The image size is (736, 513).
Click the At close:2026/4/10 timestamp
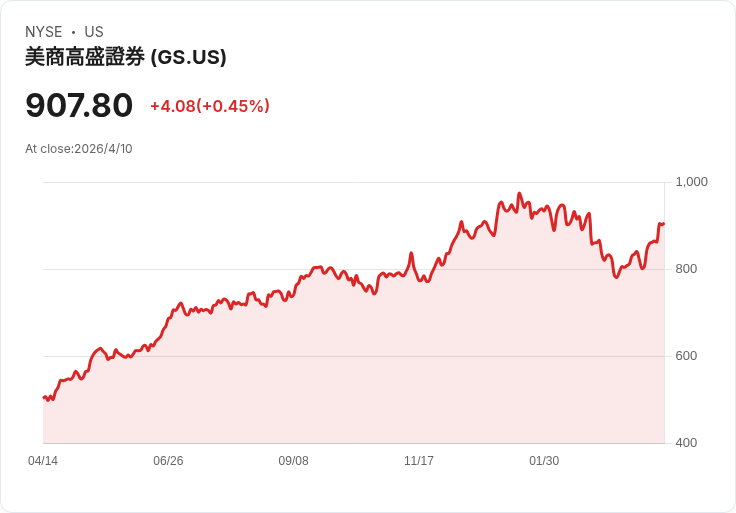tap(79, 149)
